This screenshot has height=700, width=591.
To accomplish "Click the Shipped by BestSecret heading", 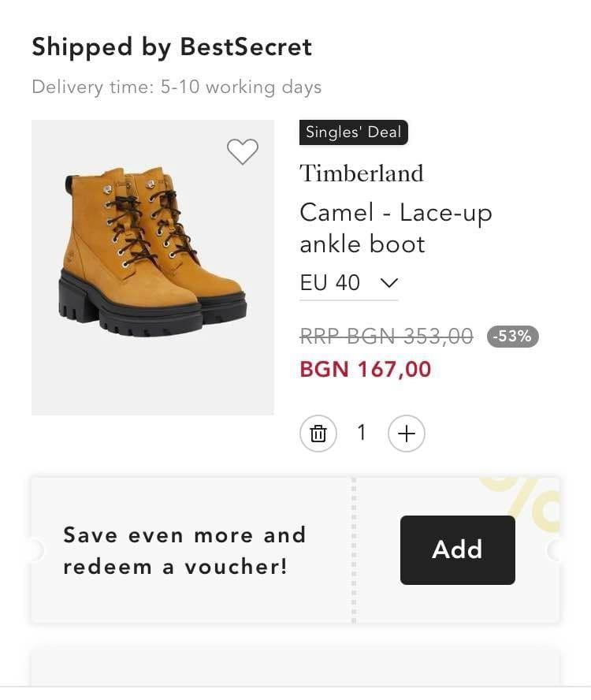I will pos(172,47).
